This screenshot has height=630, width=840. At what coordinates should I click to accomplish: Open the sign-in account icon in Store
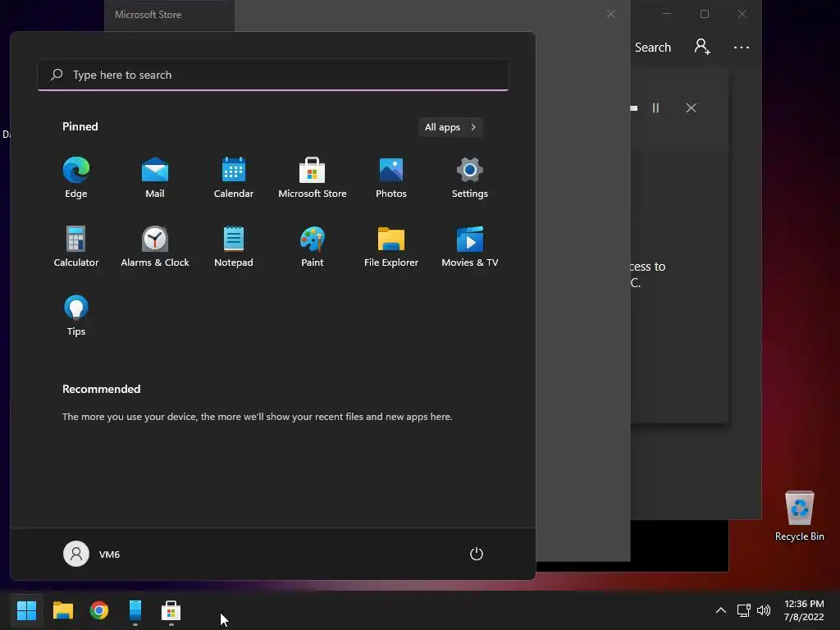(702, 47)
